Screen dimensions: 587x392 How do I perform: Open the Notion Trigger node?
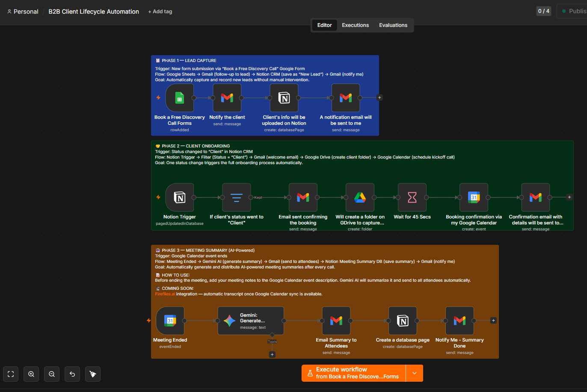(180, 197)
